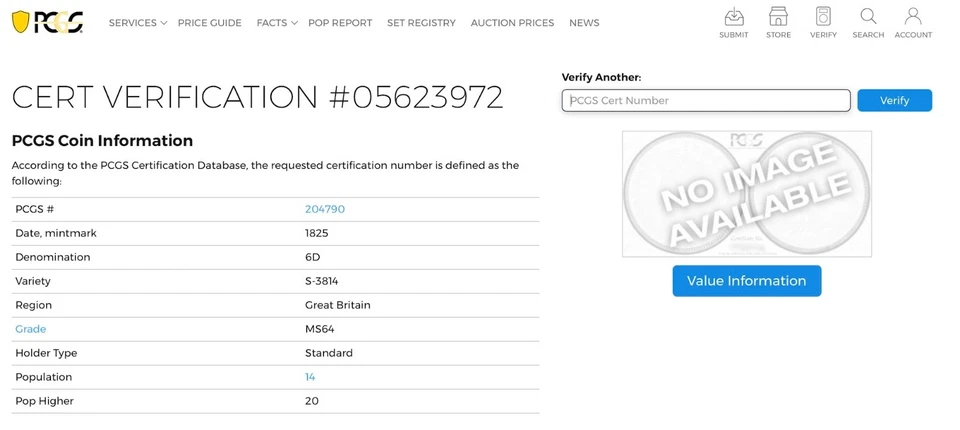Open the Account icon

(x=913, y=22)
